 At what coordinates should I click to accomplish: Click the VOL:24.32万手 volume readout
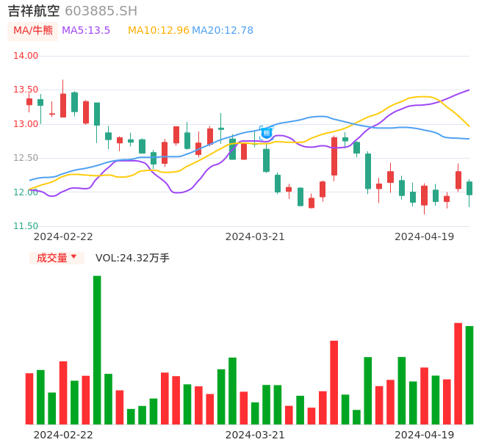click(132, 258)
